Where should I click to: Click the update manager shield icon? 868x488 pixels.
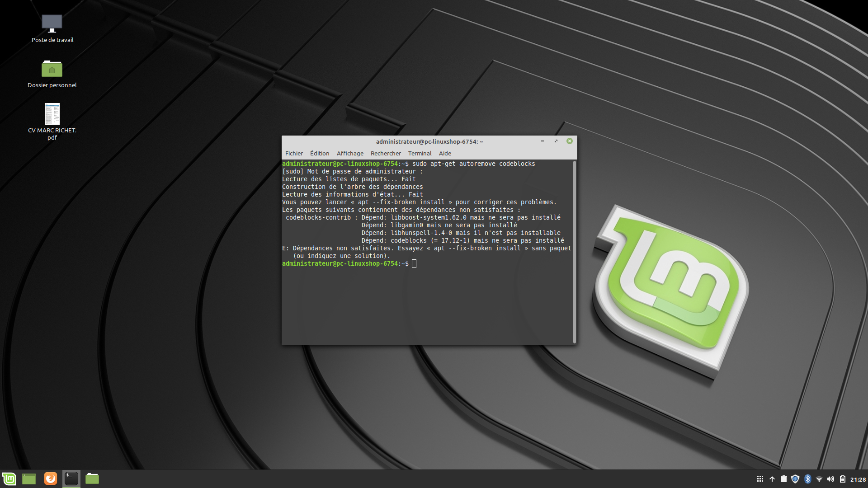click(x=795, y=479)
